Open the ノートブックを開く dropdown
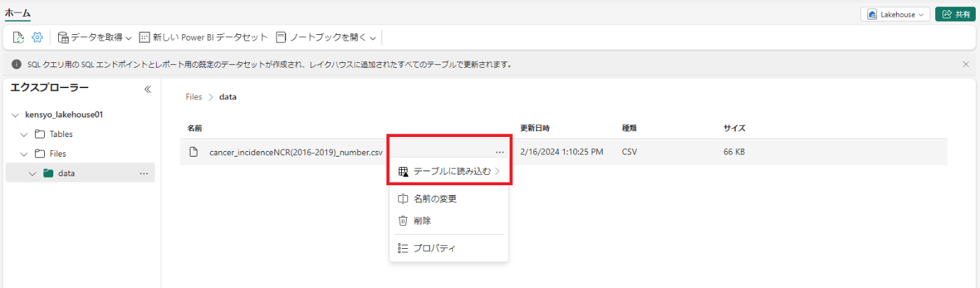 click(326, 38)
